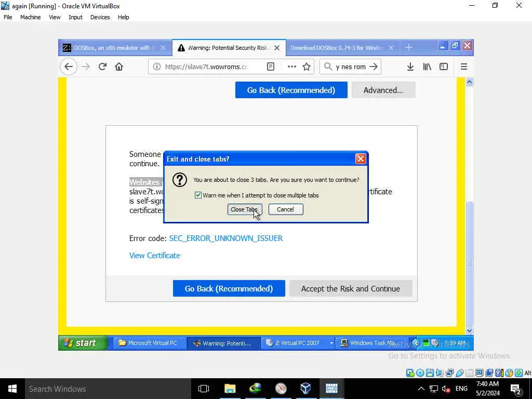
Task: Show site information icon in address bar
Action: tap(157, 67)
